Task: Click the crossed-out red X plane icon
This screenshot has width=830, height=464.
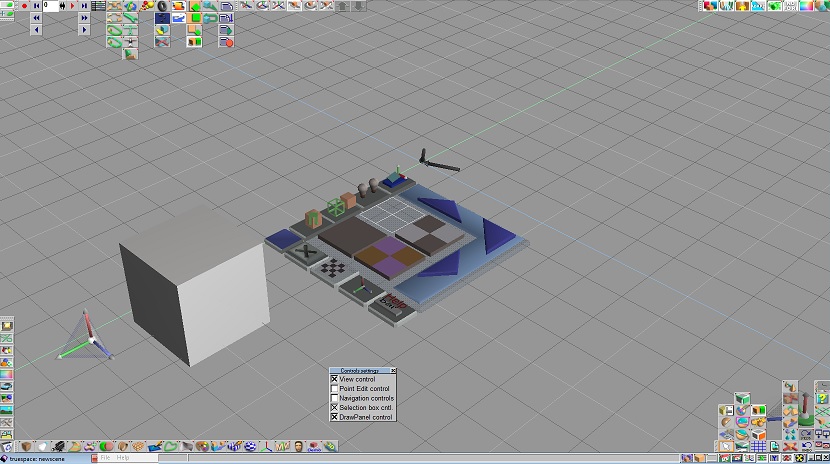Action: coord(163,42)
